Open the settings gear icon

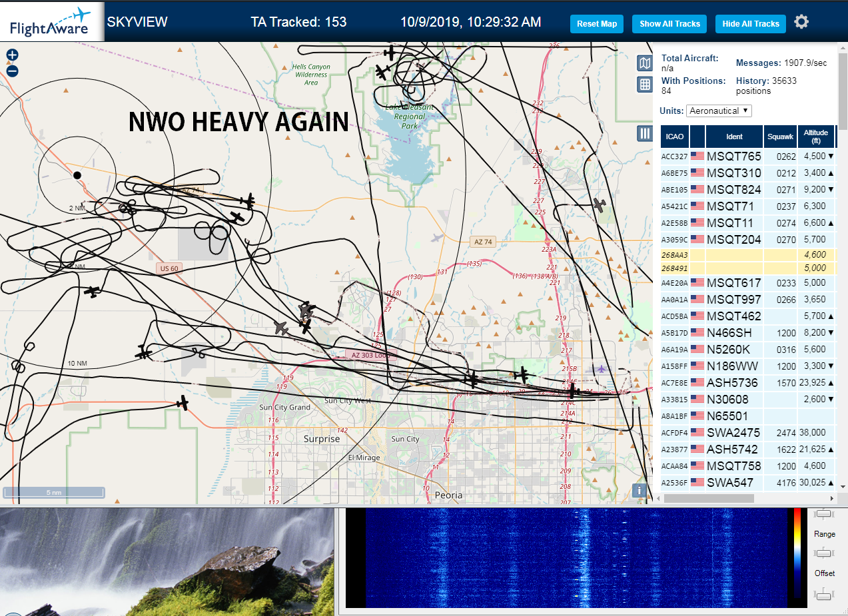pyautogui.click(x=801, y=22)
